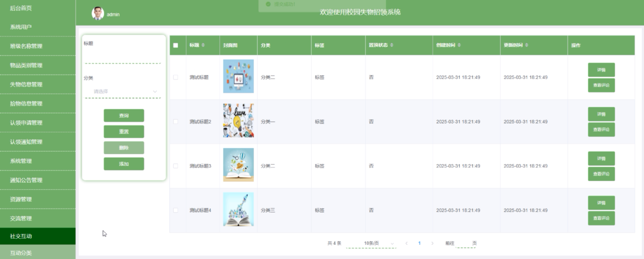The height and width of the screenshot is (259, 644).
Task: Expand the 社交互动 sidebar menu
Action: point(38,236)
